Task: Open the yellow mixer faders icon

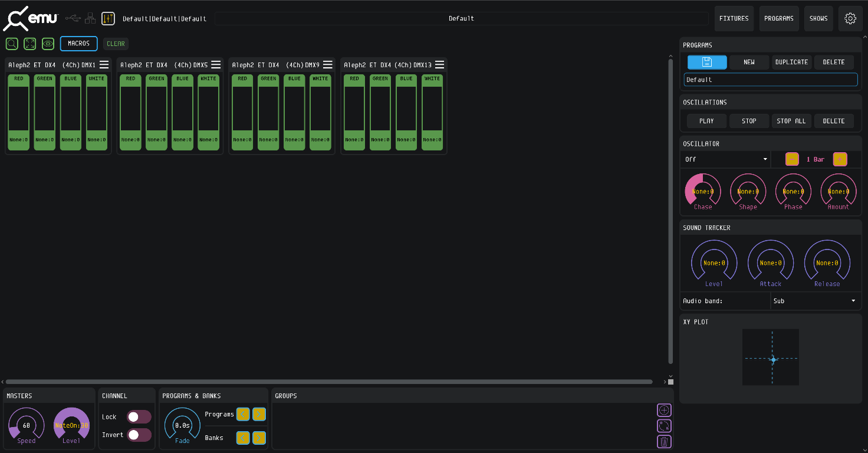Action: tap(108, 18)
